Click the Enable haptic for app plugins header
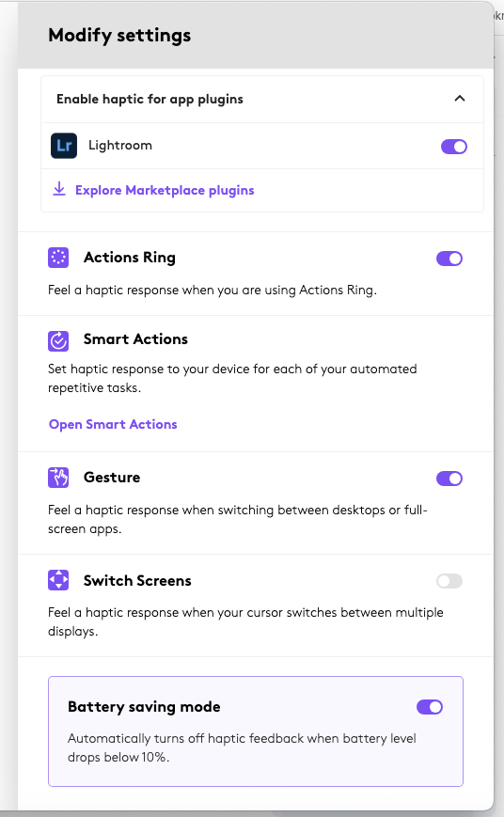This screenshot has width=504, height=817. point(262,99)
